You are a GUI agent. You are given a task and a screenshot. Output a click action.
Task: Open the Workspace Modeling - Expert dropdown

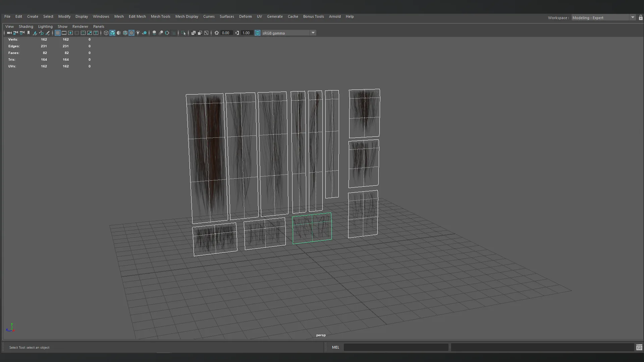coord(603,17)
